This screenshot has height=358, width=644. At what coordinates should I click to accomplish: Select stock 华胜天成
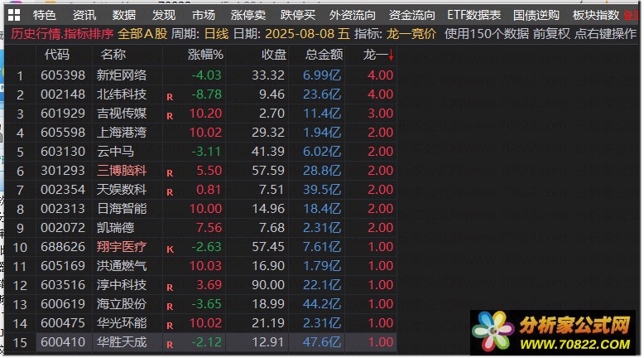[x=122, y=342]
